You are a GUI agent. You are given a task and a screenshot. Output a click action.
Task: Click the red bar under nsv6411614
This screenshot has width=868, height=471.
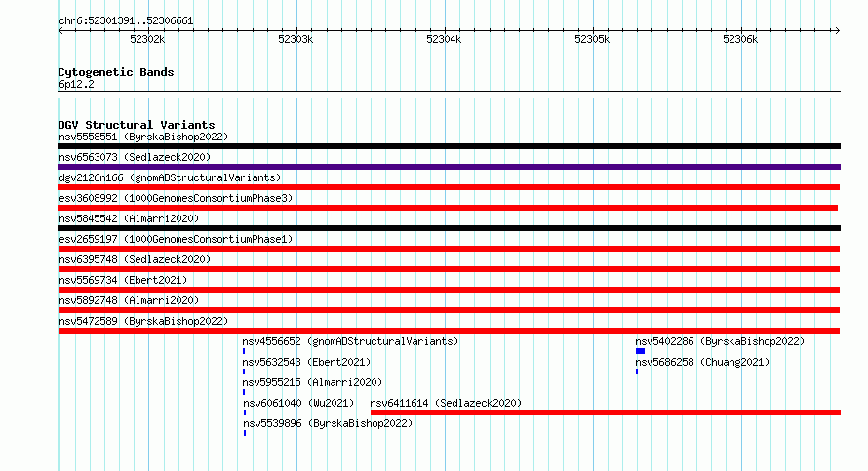[606, 412]
